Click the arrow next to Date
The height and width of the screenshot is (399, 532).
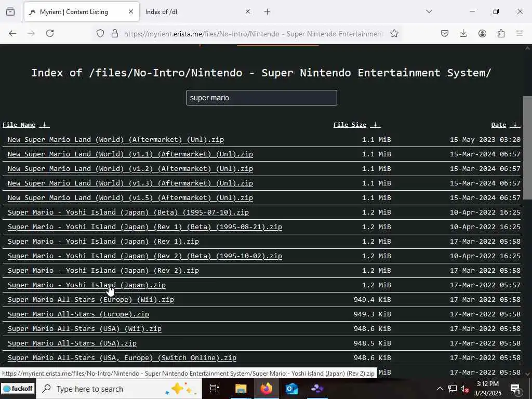click(x=515, y=125)
